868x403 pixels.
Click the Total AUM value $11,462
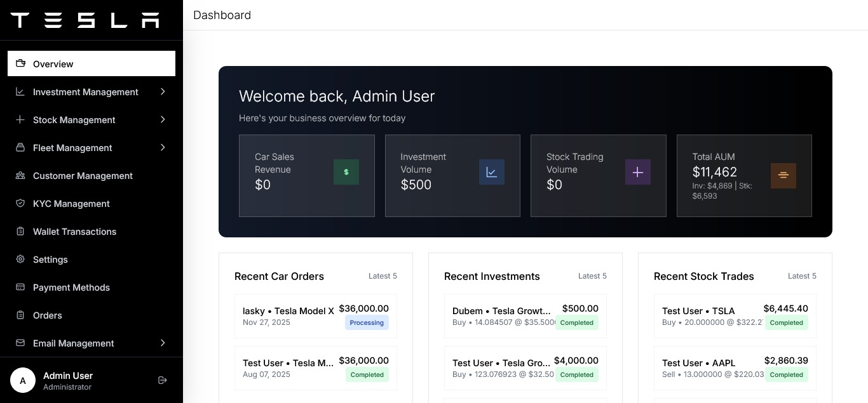click(x=715, y=172)
